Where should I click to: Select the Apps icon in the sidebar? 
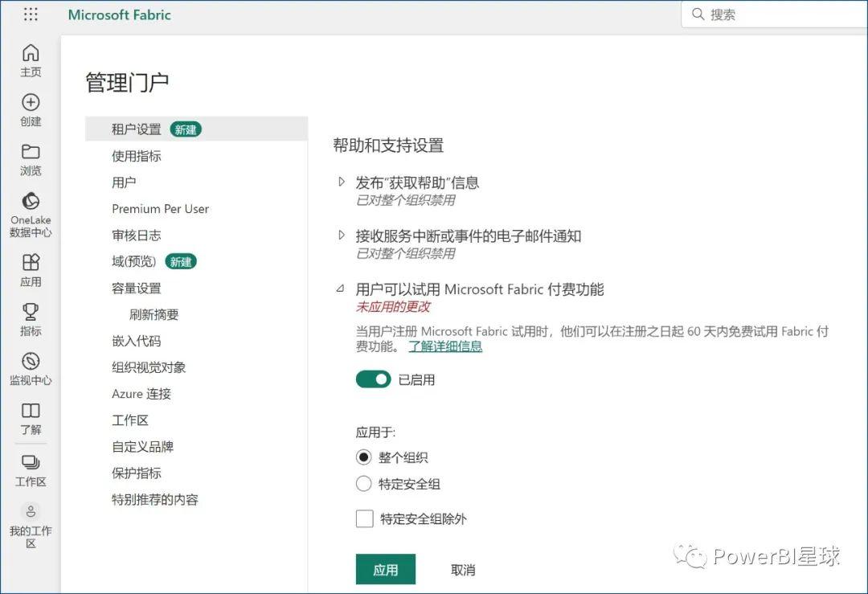(x=31, y=268)
